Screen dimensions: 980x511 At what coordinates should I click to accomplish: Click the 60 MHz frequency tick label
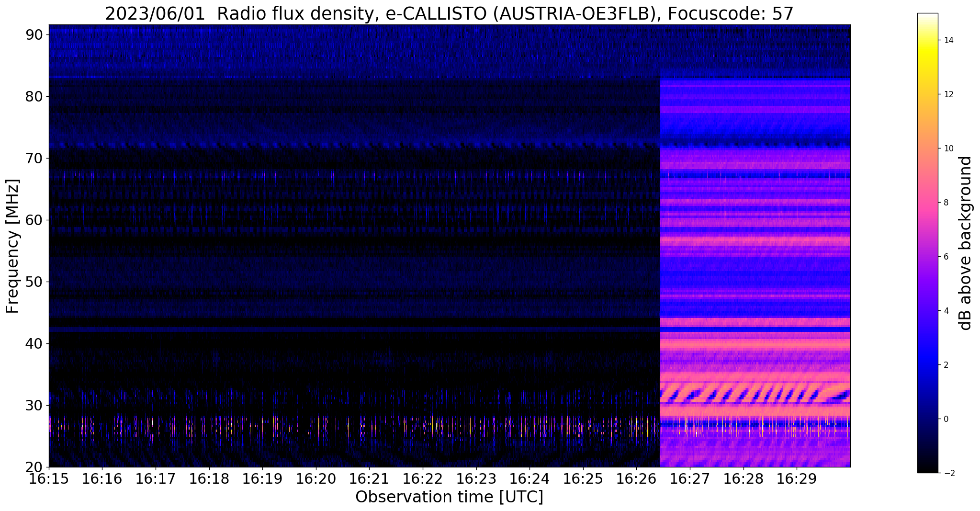point(34,220)
